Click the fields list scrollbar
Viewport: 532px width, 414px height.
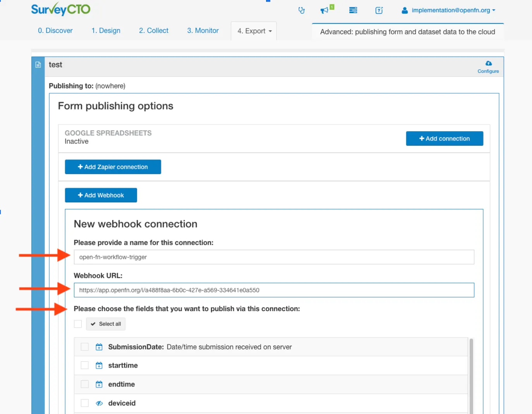pyautogui.click(x=471, y=376)
